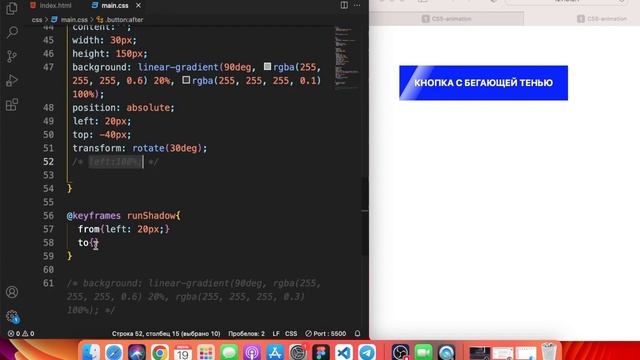The width and height of the screenshot is (640, 360).
Task: Select the first CSS-animation browser tab
Action: click(x=447, y=19)
